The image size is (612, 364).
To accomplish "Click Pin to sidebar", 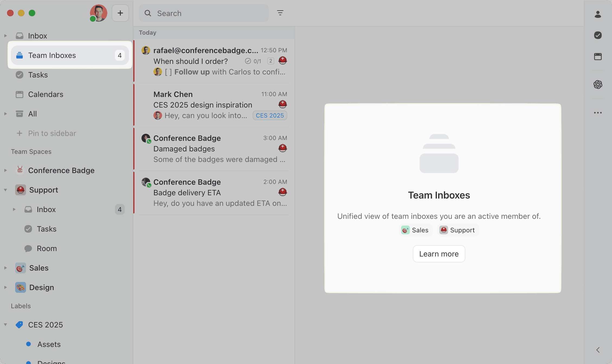I will [52, 133].
